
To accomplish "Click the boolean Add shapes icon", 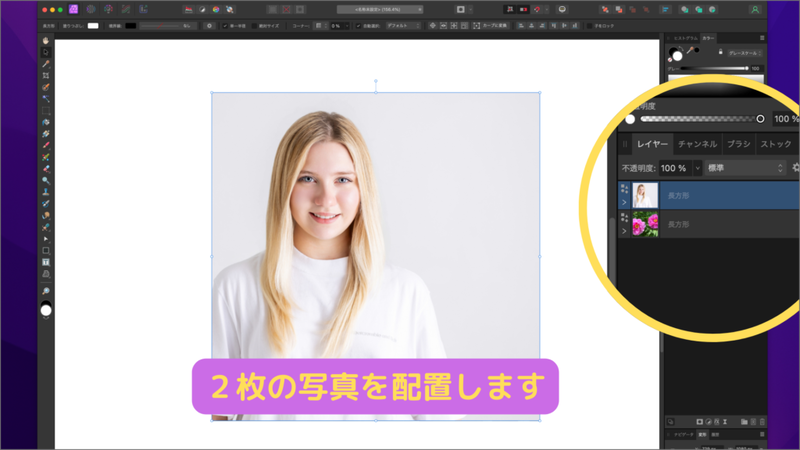I will pos(685,9).
